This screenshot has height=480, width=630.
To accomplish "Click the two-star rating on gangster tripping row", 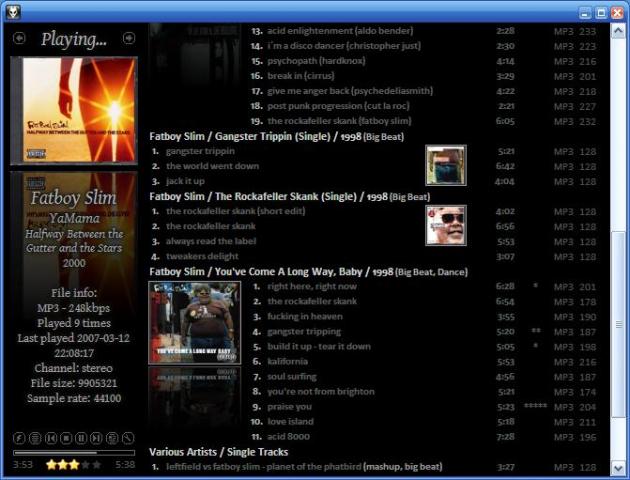I will 536,331.
